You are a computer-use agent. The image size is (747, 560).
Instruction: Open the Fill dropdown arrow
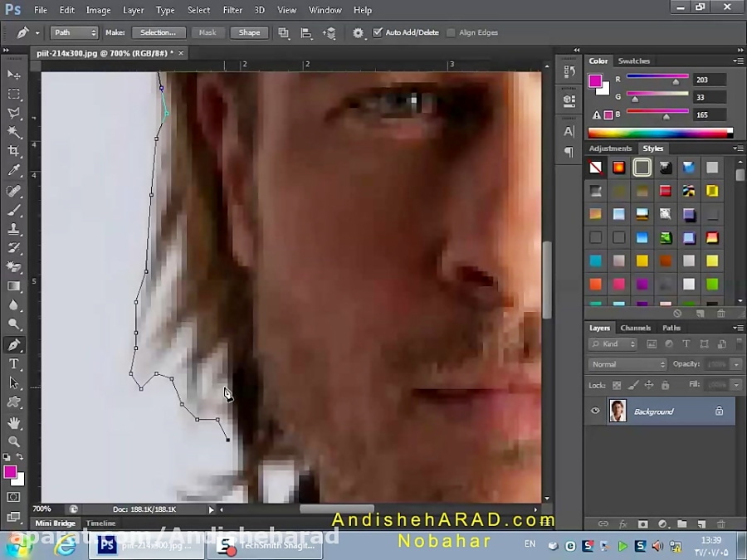tap(736, 384)
